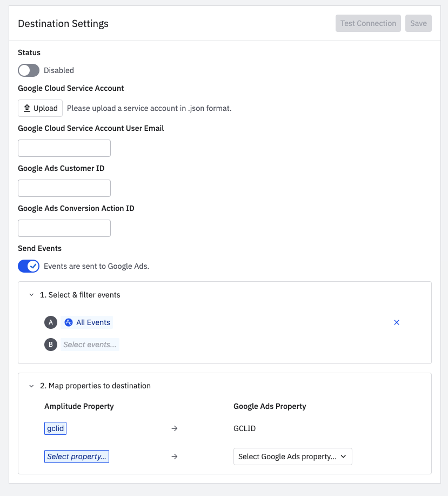Select the Conversion Action ID input
448x496 pixels.
(x=64, y=228)
